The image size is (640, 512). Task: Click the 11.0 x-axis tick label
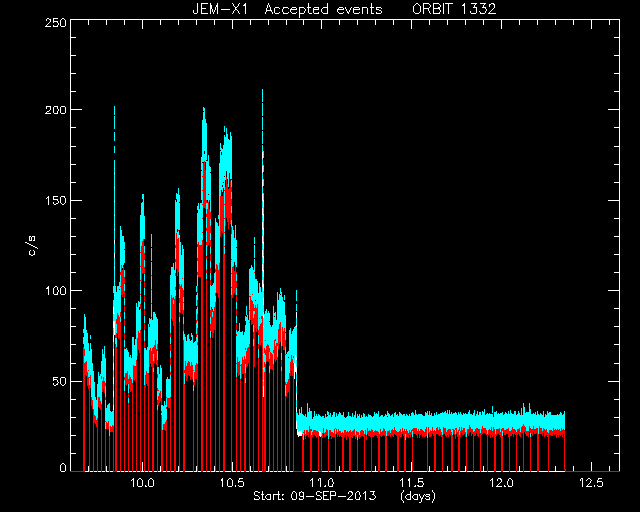coord(322,483)
